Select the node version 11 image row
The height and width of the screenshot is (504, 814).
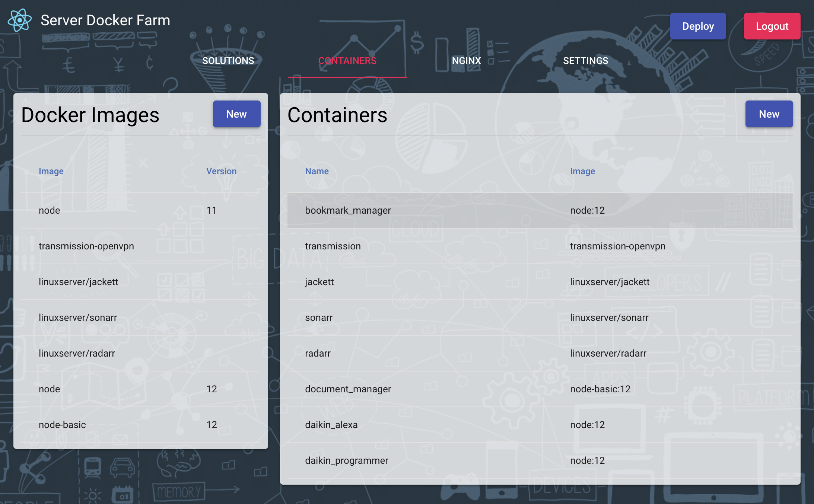pos(141,210)
